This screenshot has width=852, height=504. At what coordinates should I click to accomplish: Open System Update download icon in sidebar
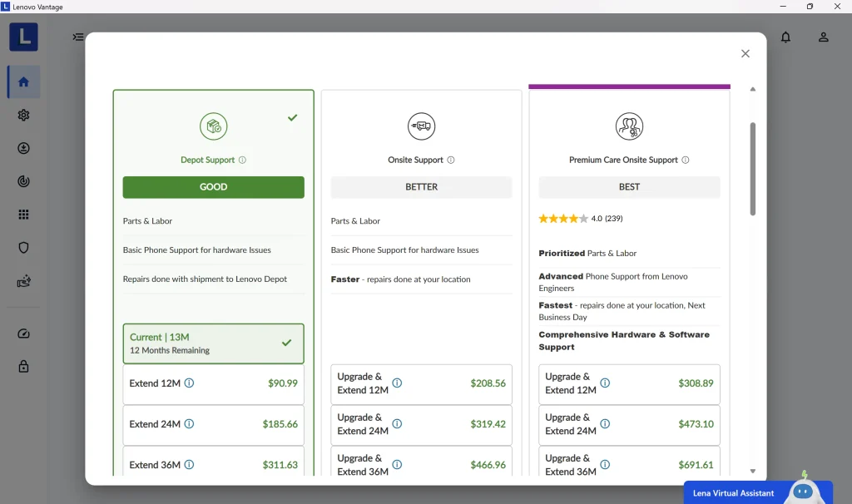click(23, 148)
